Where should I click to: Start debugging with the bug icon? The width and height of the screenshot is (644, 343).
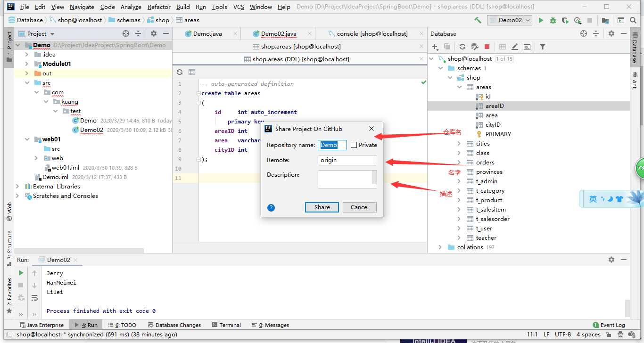[553, 20]
